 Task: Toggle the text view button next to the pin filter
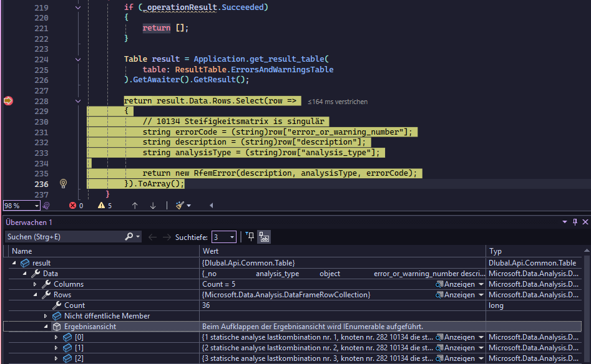(x=264, y=237)
